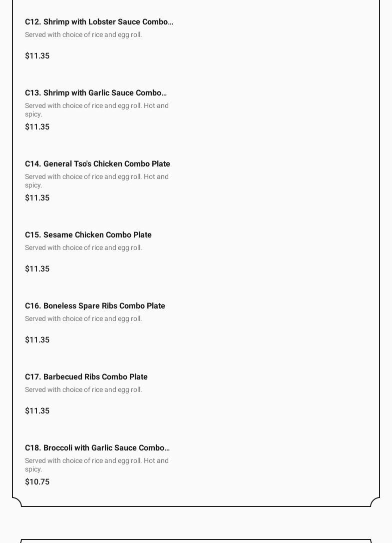Open C16 Boneless Spare Ribs Combo Plate
392x543 pixels.
click(x=95, y=306)
